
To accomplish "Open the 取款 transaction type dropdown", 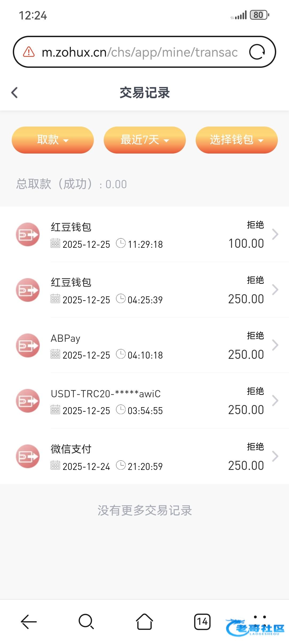I will pos(53,140).
